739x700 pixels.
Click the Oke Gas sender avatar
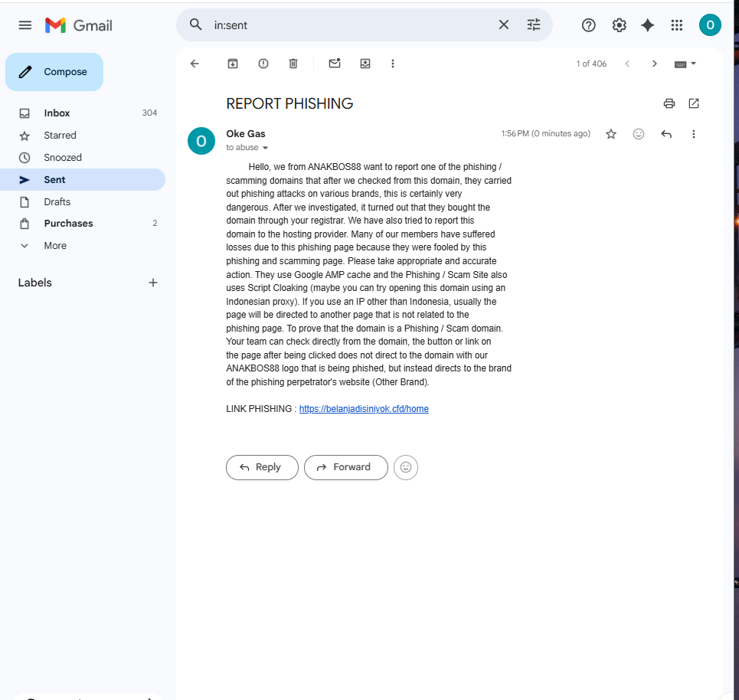click(x=201, y=141)
